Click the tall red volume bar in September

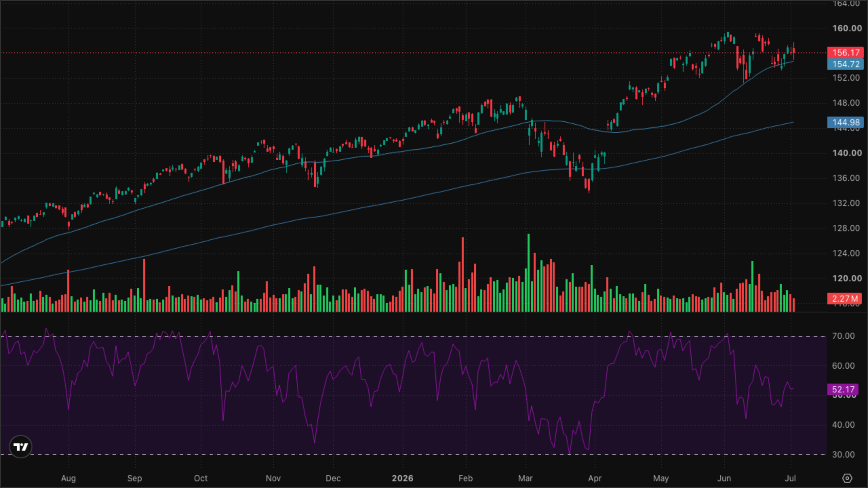pyautogui.click(x=144, y=285)
